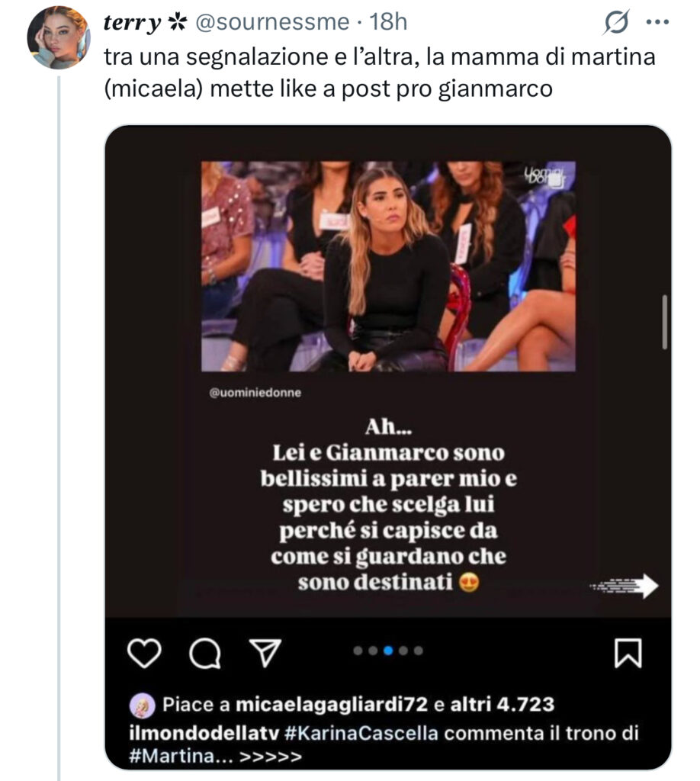Open the Uomini e Donne studio photo
Image resolution: width=700 pixels, height=781 pixels.
(388, 266)
